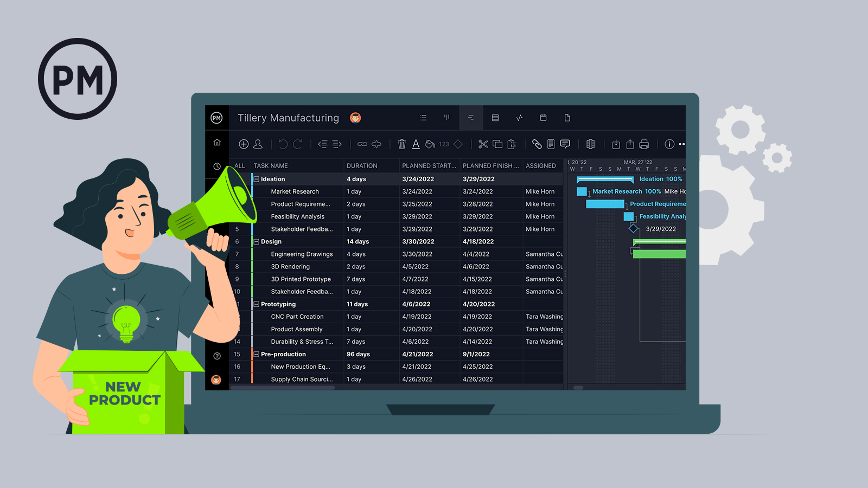Screen dimensions: 868x488
Task: Go to home in left sidebar
Action: (x=217, y=143)
